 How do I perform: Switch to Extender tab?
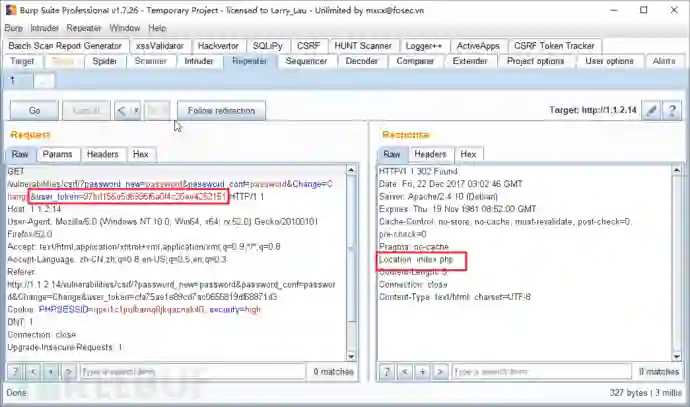point(470,61)
